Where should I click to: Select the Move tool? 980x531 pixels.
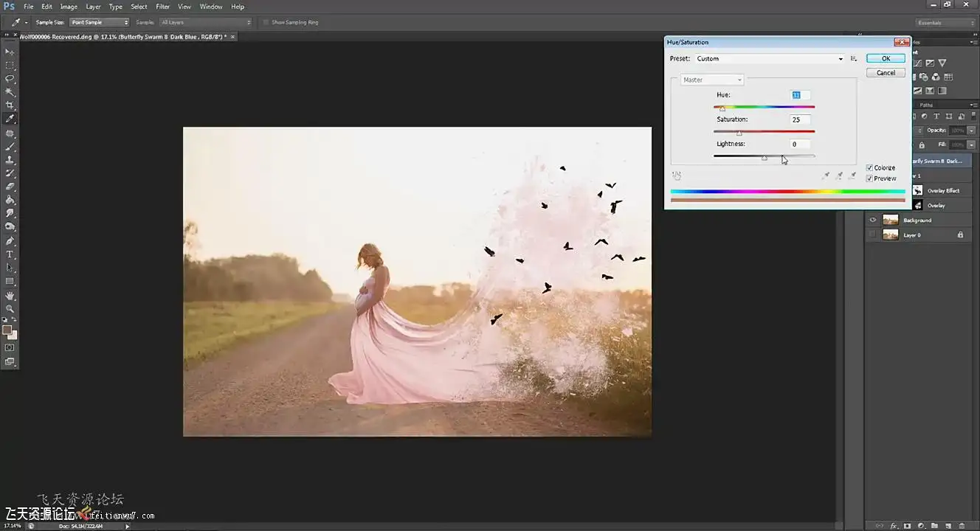10,52
